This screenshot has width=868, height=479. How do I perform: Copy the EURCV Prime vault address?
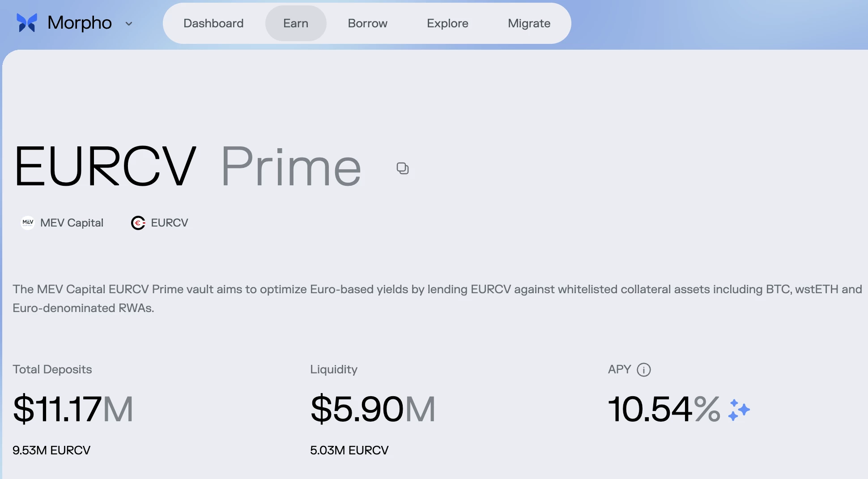click(x=402, y=168)
